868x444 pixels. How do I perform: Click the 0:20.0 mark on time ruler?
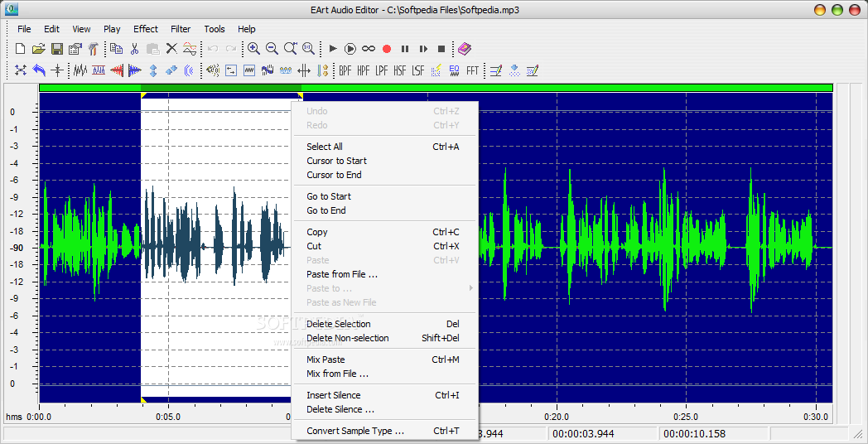point(557,417)
